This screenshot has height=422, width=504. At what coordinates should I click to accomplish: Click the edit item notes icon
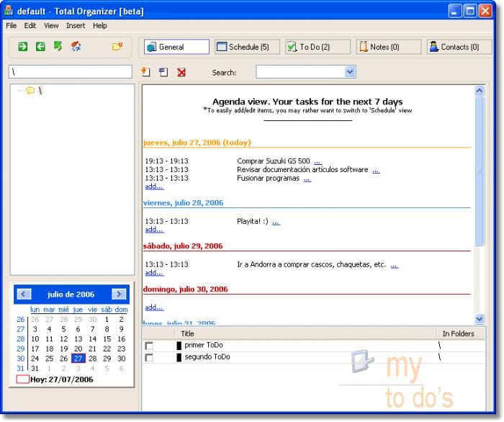[163, 72]
